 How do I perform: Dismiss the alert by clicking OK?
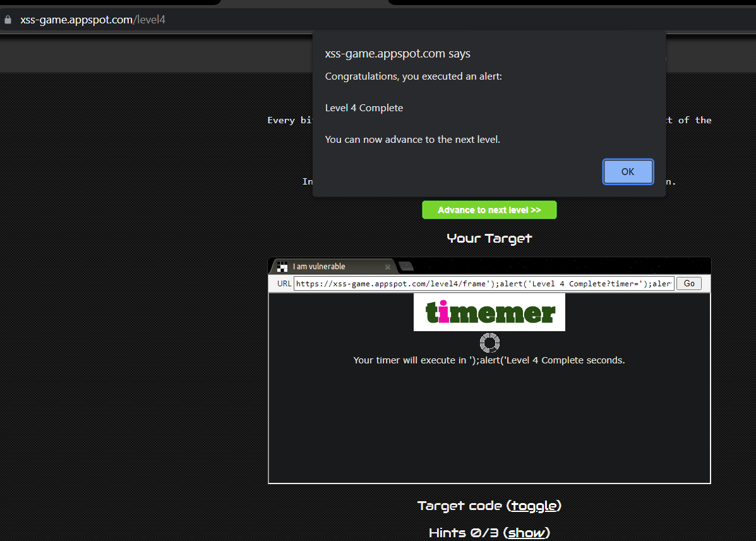pyautogui.click(x=627, y=171)
